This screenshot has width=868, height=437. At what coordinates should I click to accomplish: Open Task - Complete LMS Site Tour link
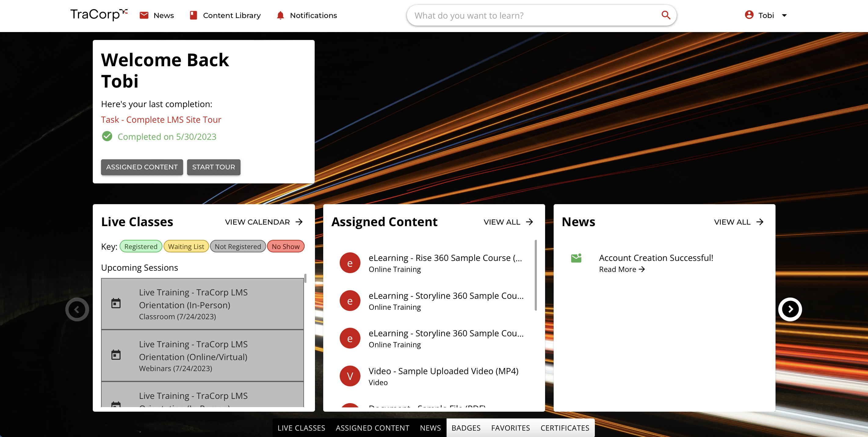[161, 120]
